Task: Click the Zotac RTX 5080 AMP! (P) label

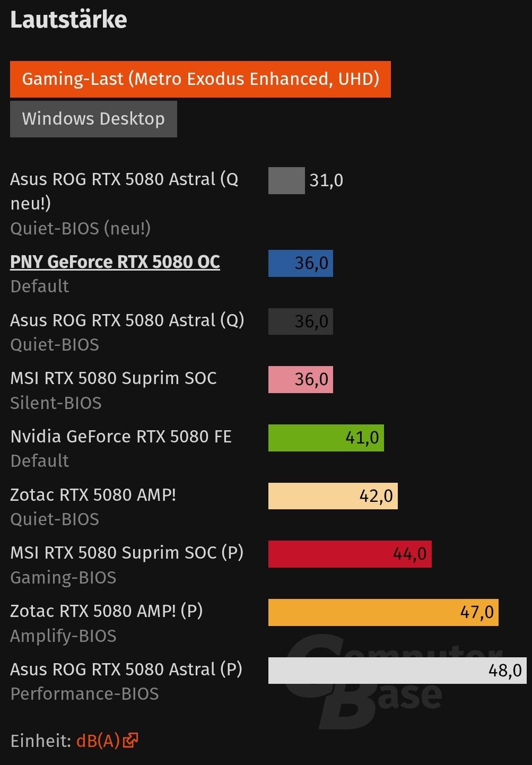Action: (x=106, y=611)
